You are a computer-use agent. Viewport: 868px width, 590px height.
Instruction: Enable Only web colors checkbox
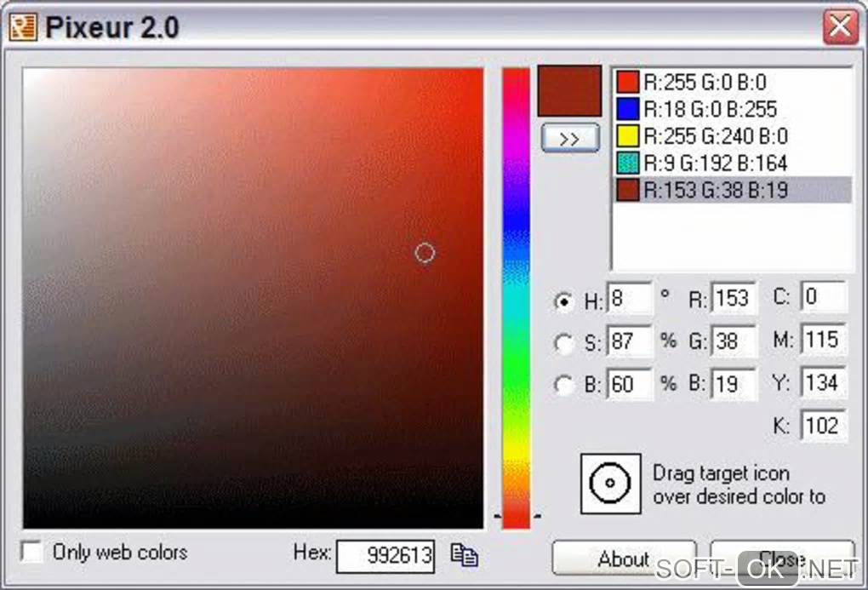[x=31, y=552]
